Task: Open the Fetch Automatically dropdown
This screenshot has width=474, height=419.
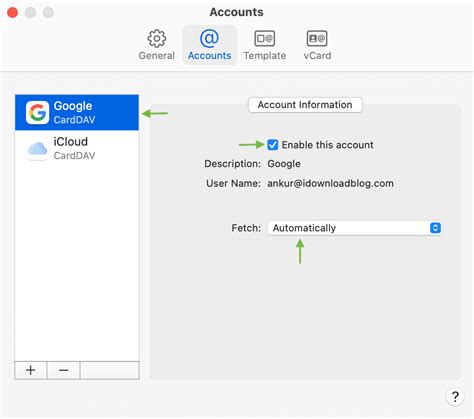Action: pos(355,228)
